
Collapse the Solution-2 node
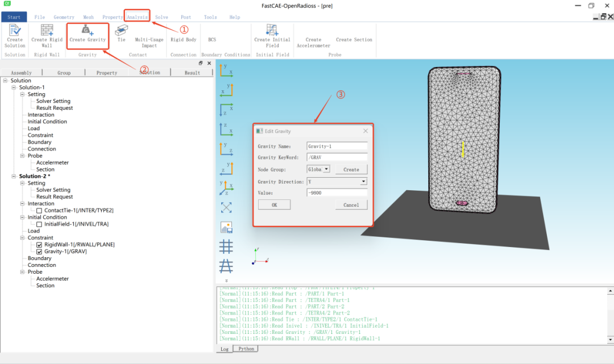[14, 177]
